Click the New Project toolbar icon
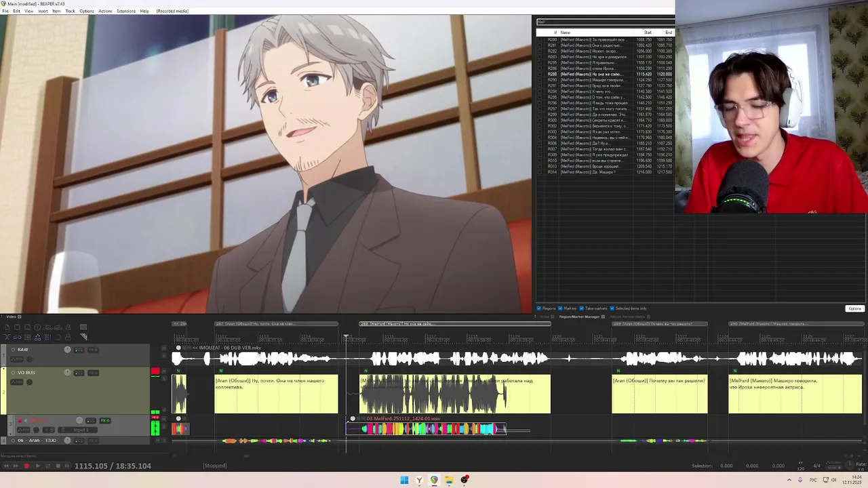The height and width of the screenshot is (488, 868). pos(7,327)
